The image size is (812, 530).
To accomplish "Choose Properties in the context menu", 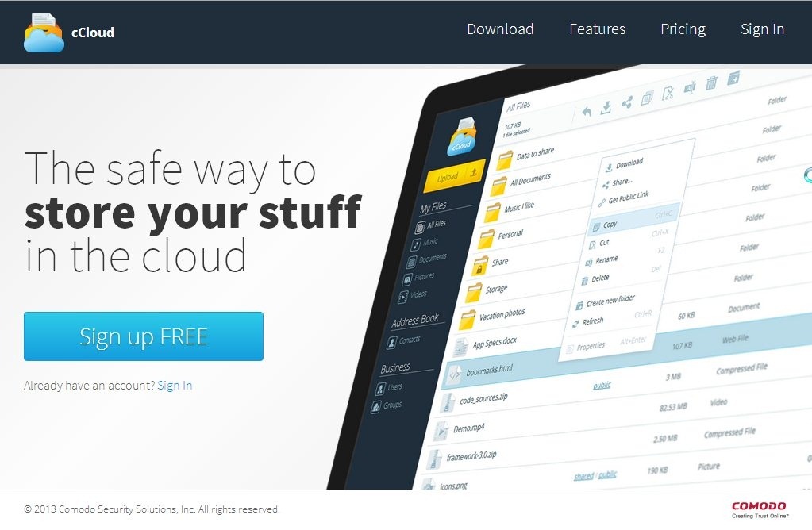I will 586,347.
